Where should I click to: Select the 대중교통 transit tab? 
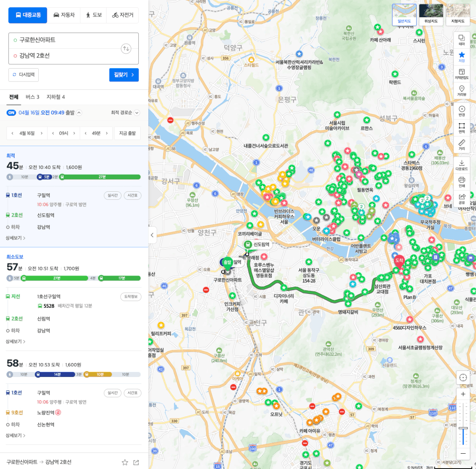click(28, 15)
